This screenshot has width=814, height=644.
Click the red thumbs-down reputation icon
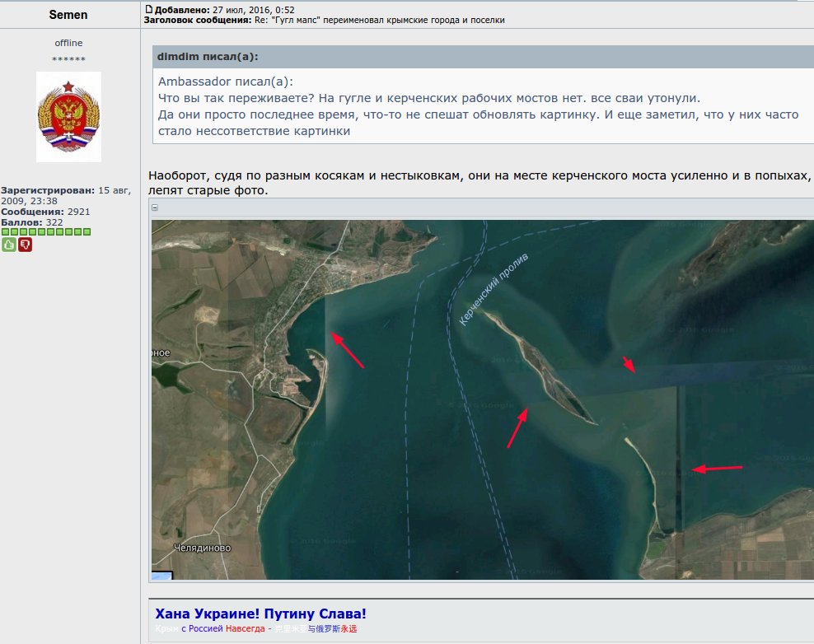click(25, 245)
